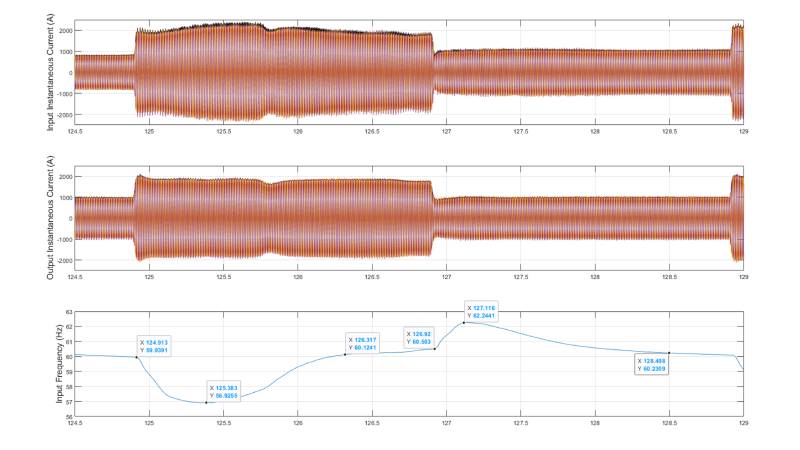This screenshot has height=450, width=800.
Task: Click the frequency curve minimum point marker
Action: coord(206,402)
